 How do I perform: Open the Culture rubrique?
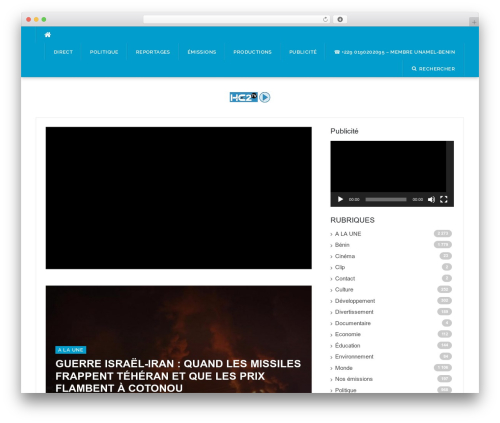point(344,290)
